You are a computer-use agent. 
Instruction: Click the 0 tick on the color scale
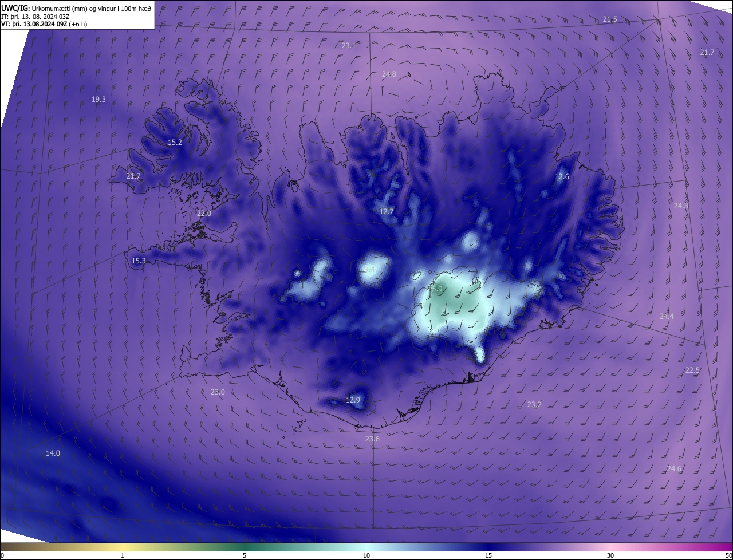coord(2,555)
